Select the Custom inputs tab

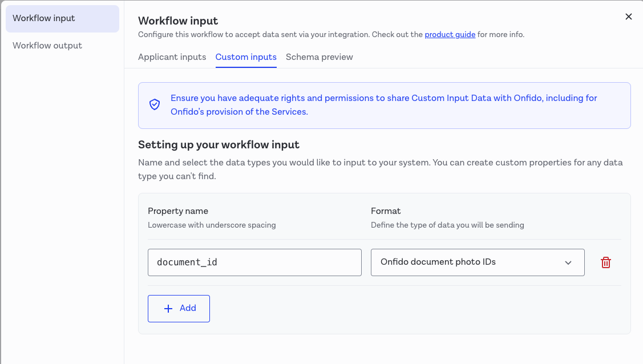(x=246, y=57)
